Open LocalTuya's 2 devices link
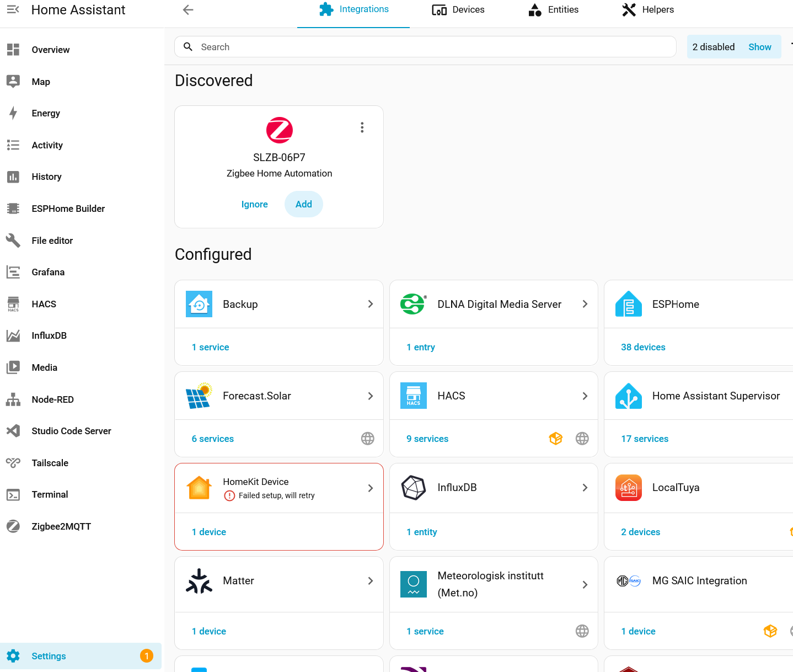 (641, 532)
